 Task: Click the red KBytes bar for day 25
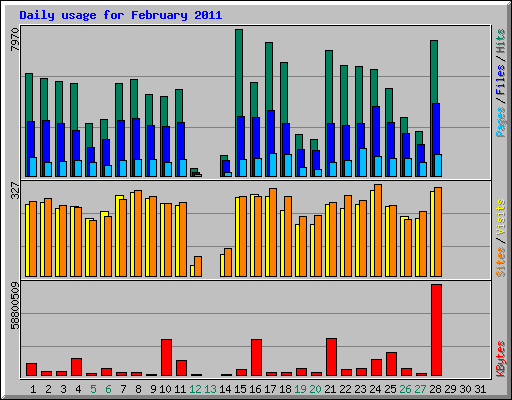[391, 364]
